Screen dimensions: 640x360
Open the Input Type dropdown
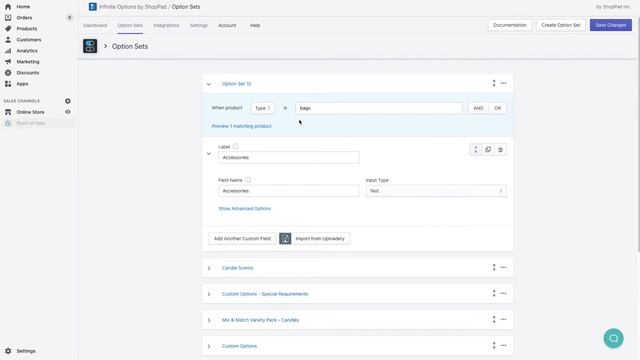click(436, 191)
